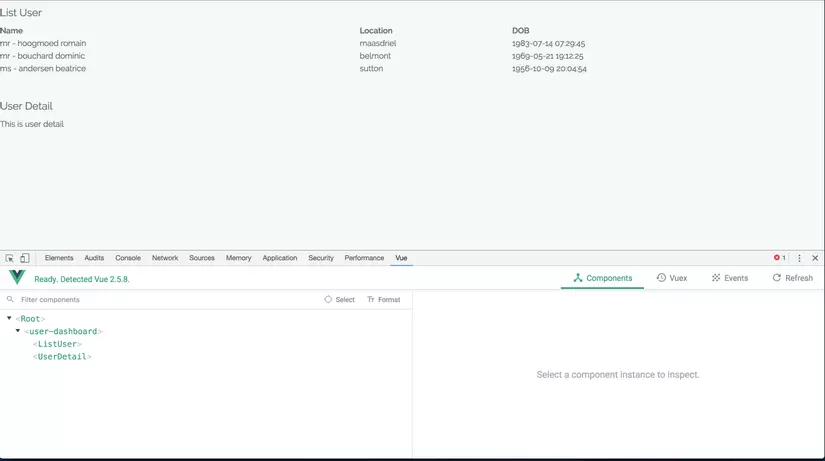
Task: Collapse the Root tree node arrow
Action: point(9,318)
